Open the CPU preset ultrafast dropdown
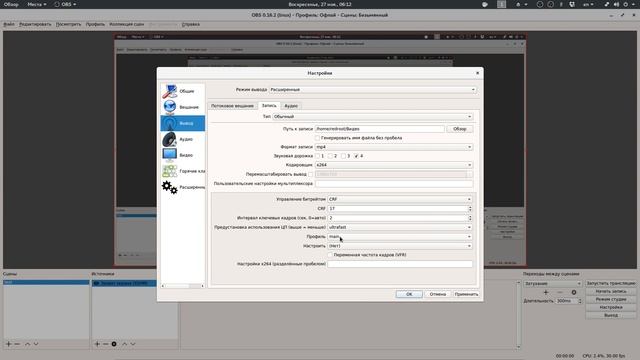This screenshot has height=360, width=640. (400, 227)
